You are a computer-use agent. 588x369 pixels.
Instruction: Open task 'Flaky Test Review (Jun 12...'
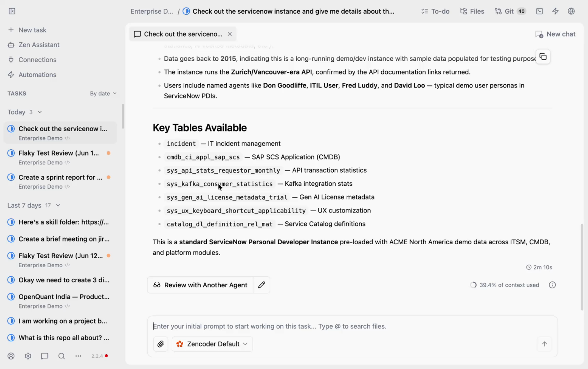tap(60, 260)
